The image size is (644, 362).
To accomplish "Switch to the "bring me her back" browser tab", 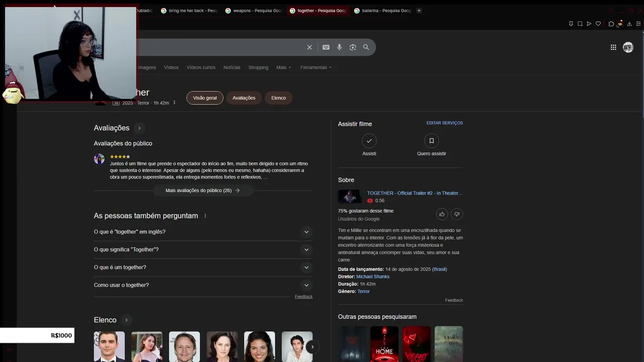I will pyautogui.click(x=189, y=11).
